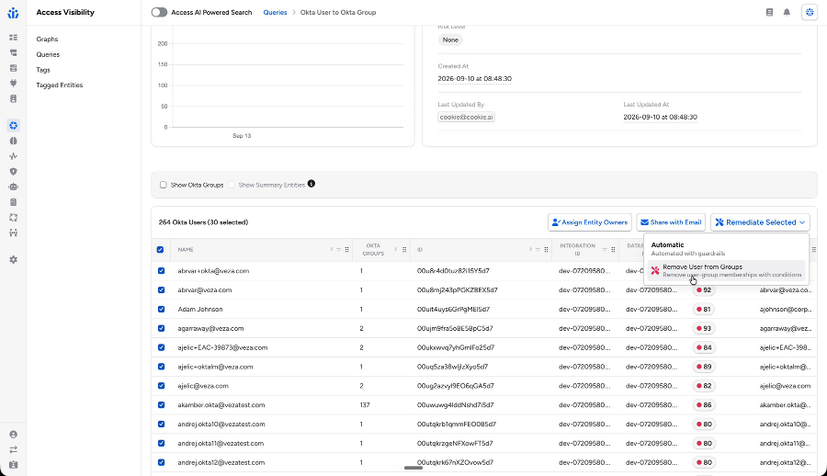The width and height of the screenshot is (827, 476).
Task: Open the documentation icon in the top bar
Action: pyautogui.click(x=770, y=12)
